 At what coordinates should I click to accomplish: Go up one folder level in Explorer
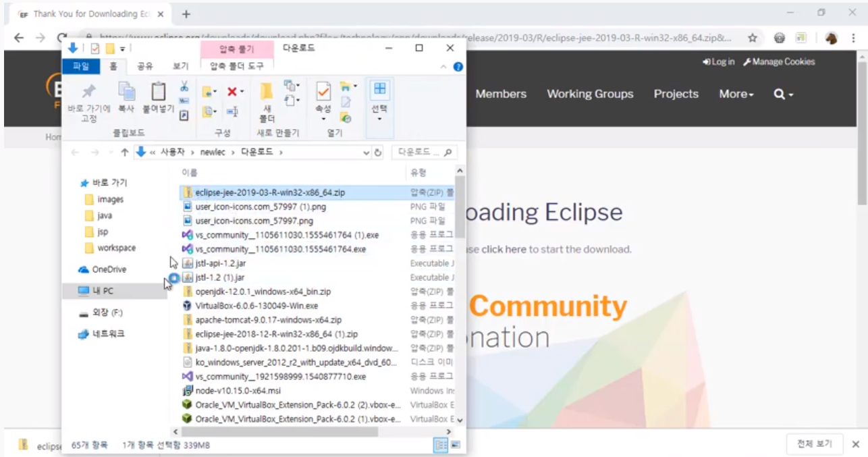click(x=125, y=153)
